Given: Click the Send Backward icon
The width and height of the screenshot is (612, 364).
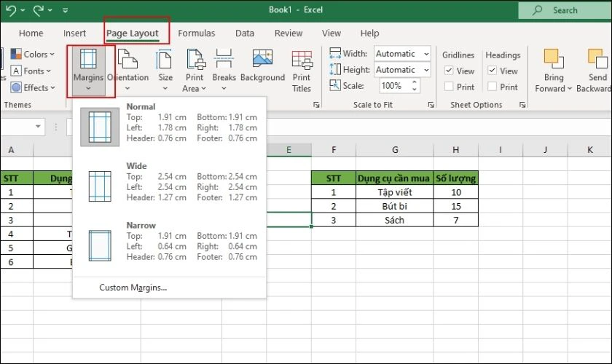Looking at the screenshot, I should 597,59.
